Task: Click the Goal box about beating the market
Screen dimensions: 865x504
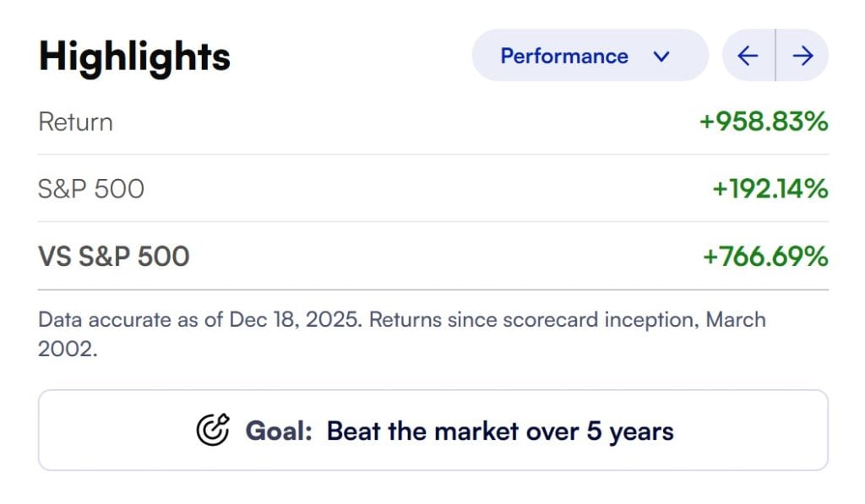Action: tap(432, 431)
